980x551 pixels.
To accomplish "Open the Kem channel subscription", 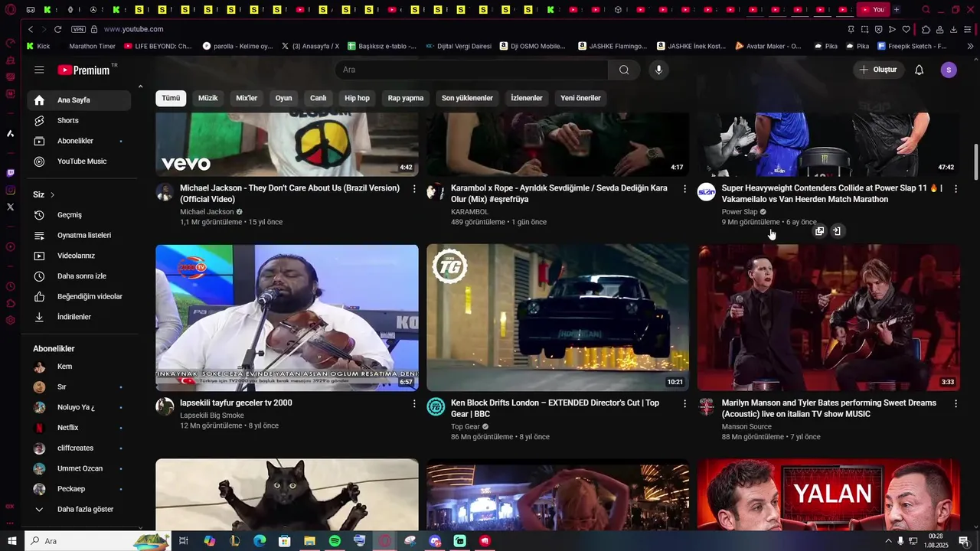I will (79, 367).
